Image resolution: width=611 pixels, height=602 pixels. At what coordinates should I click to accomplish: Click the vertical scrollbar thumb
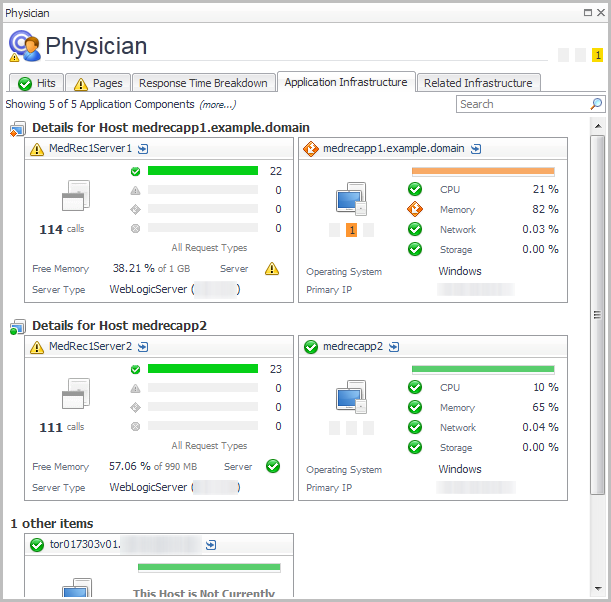(x=597, y=315)
